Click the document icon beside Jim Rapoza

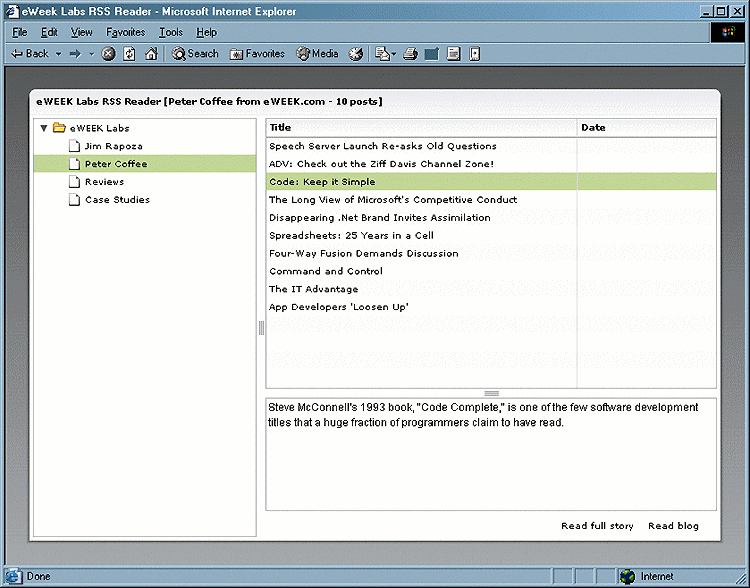pyautogui.click(x=74, y=145)
